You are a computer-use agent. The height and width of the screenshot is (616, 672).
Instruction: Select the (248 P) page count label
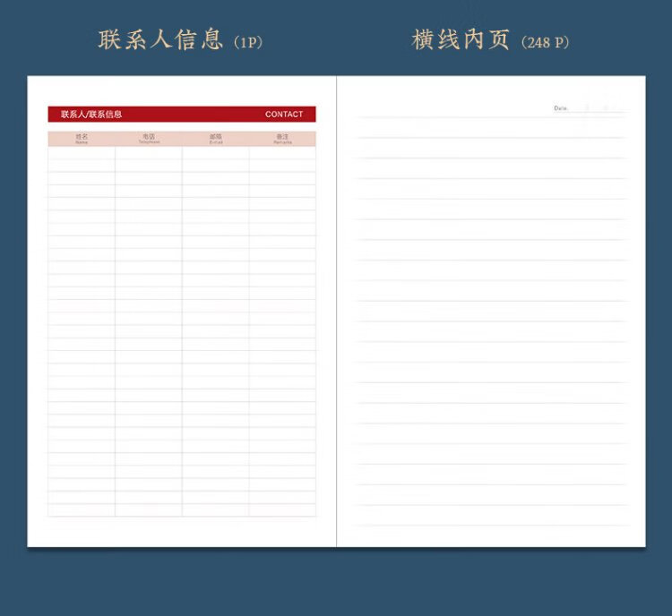tap(545, 43)
